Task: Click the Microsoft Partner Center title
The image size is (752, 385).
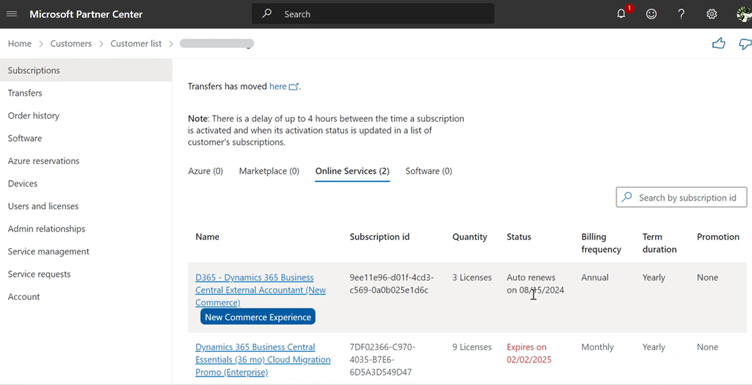Action: pos(86,14)
